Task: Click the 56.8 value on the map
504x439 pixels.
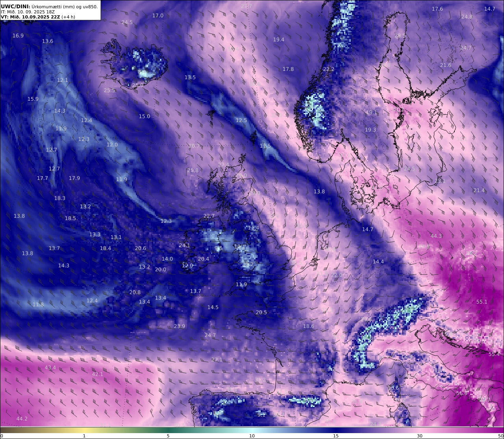Action: point(462,393)
